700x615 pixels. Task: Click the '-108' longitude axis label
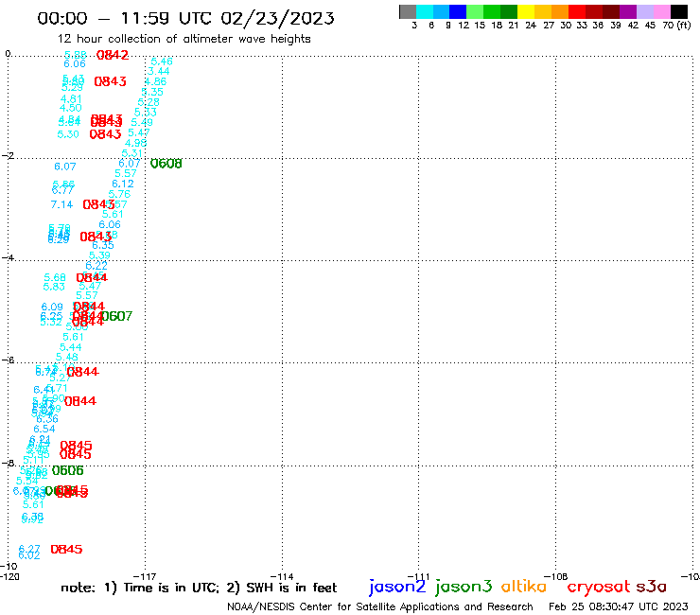pyautogui.click(x=556, y=576)
